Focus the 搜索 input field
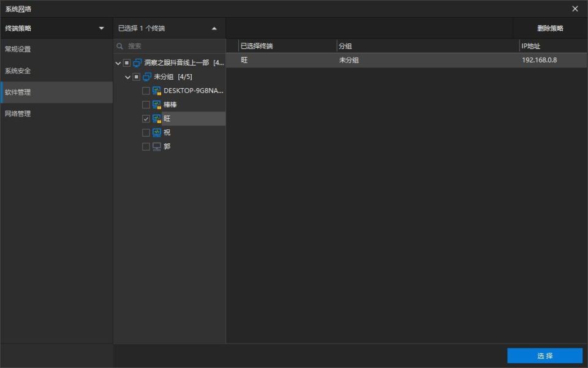Viewport: 588px width, 368px height. (x=170, y=46)
